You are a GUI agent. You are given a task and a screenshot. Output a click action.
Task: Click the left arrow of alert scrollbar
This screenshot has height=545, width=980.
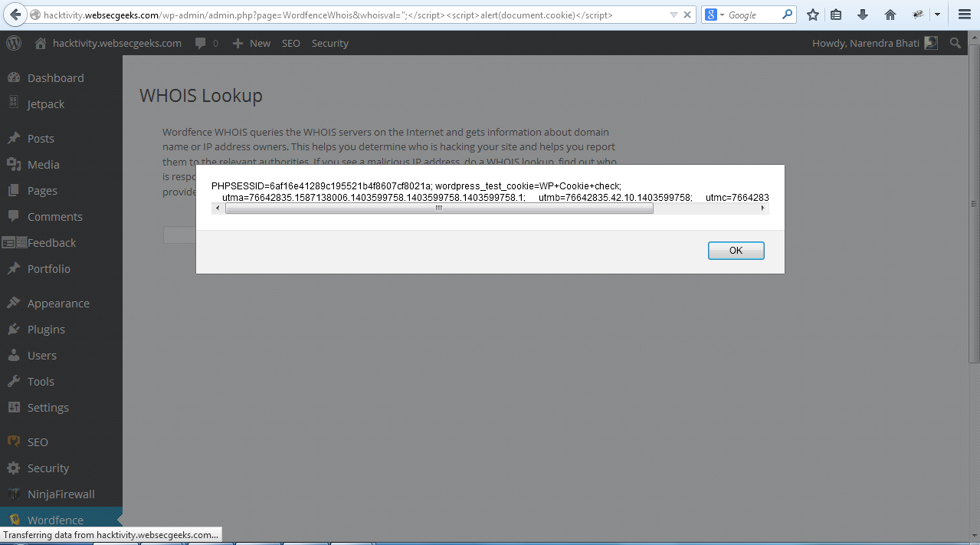pos(218,208)
